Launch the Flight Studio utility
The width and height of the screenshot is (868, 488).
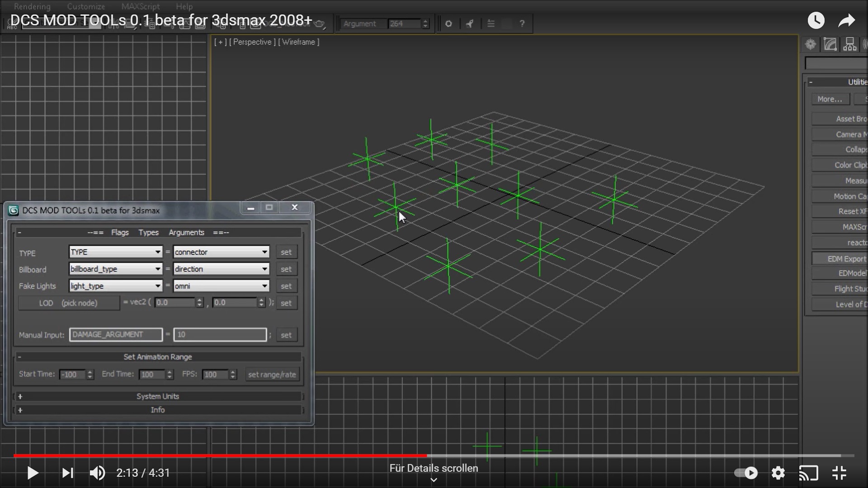pos(840,289)
